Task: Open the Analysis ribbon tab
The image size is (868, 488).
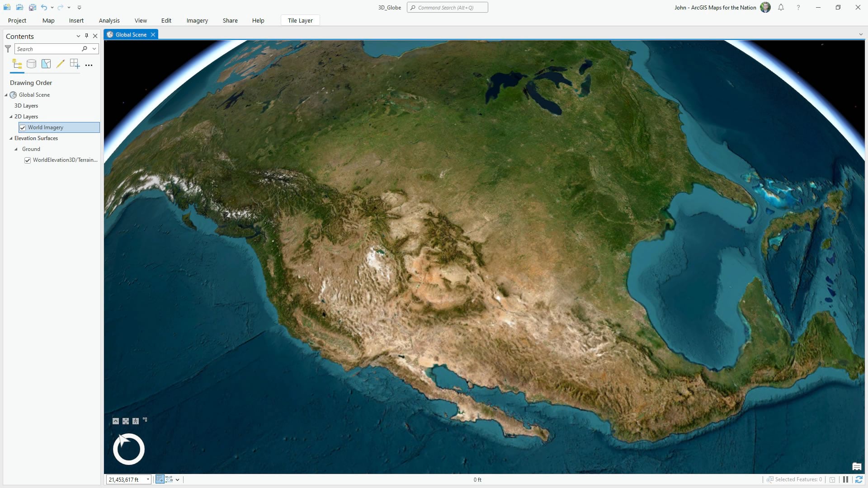Action: click(109, 20)
